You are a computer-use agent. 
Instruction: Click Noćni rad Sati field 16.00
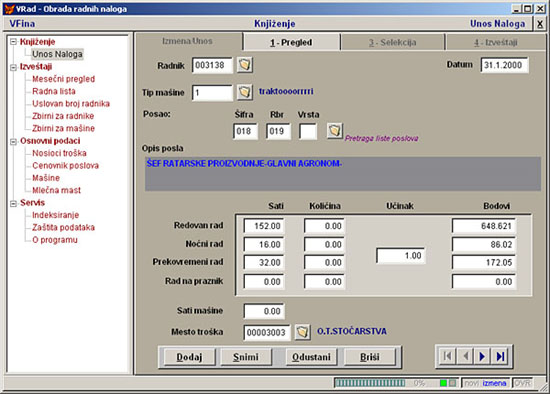(264, 244)
